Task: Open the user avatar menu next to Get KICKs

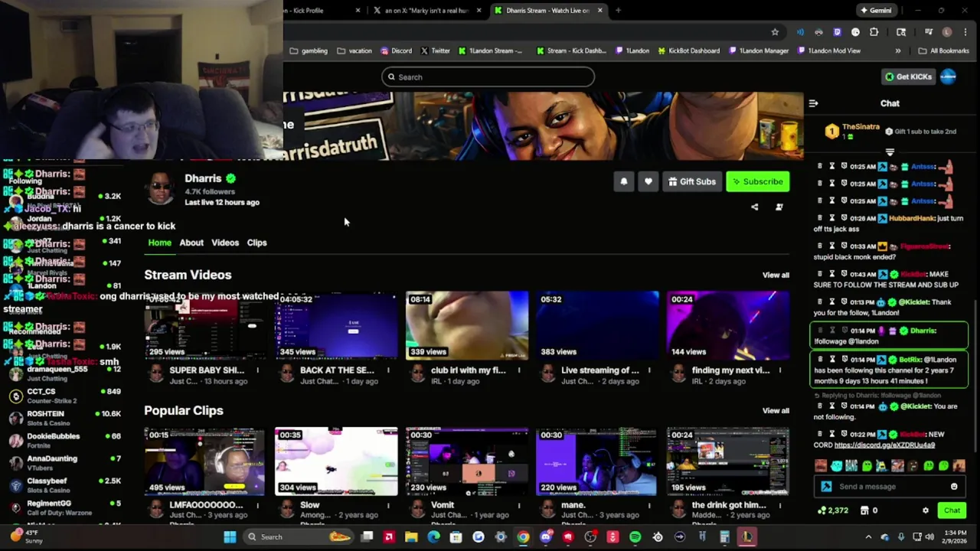Action: 948,77
